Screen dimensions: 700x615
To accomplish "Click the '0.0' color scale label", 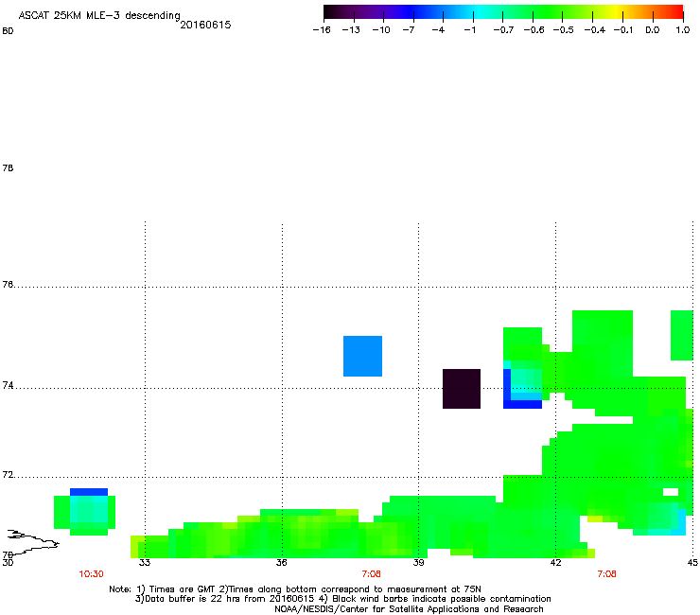I will (x=653, y=30).
